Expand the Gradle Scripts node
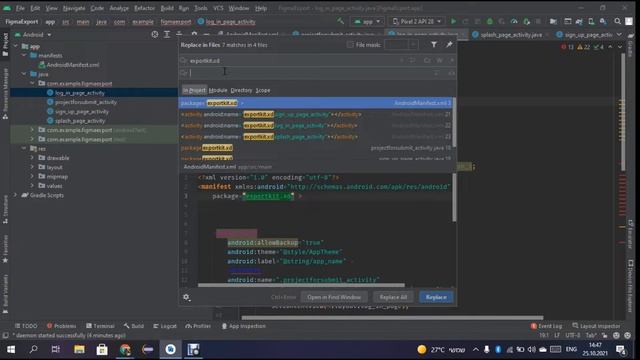 pos(16,195)
